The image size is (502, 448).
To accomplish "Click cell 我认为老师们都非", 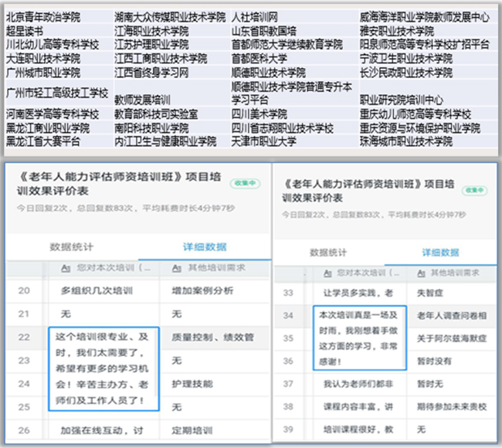I will [358, 384].
